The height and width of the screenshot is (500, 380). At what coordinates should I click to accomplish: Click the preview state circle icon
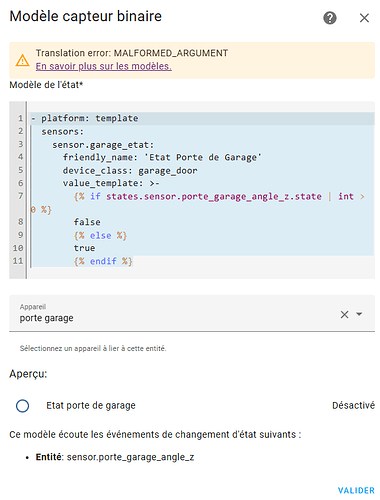(x=22, y=406)
